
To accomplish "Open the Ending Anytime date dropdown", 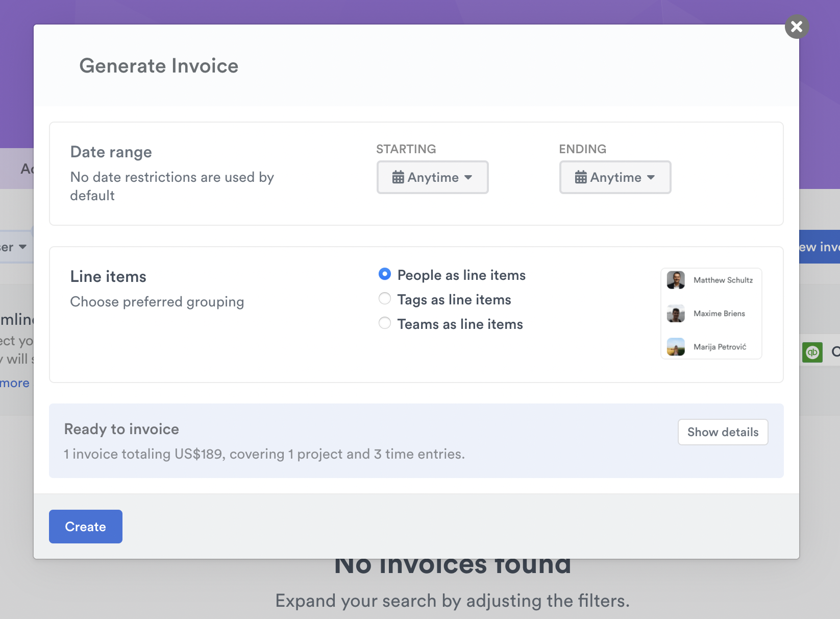I will tap(615, 177).
